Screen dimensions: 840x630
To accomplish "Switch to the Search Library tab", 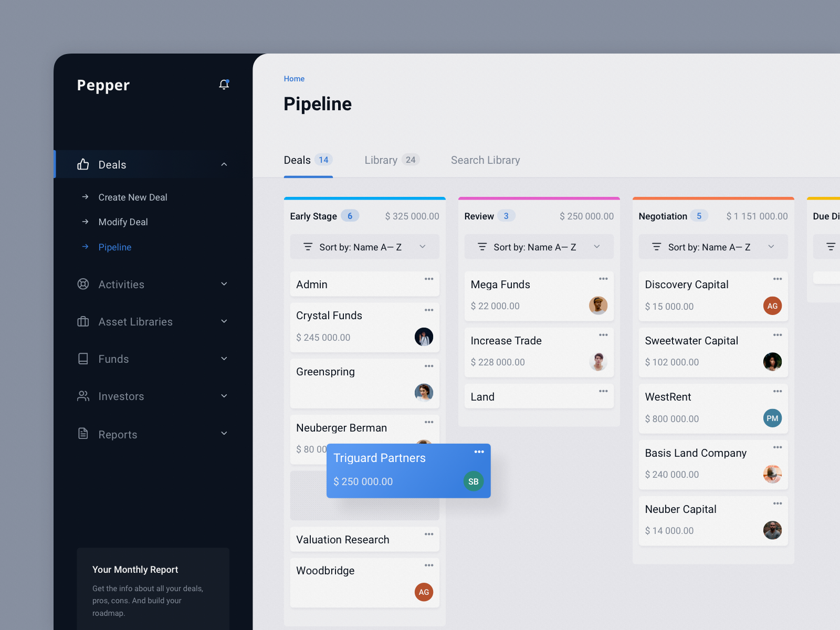I will tap(485, 160).
